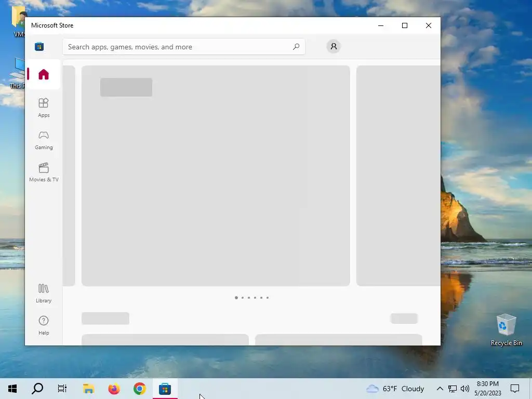
Task: Open the weather widget 63°F Cloudy
Action: tap(395, 389)
